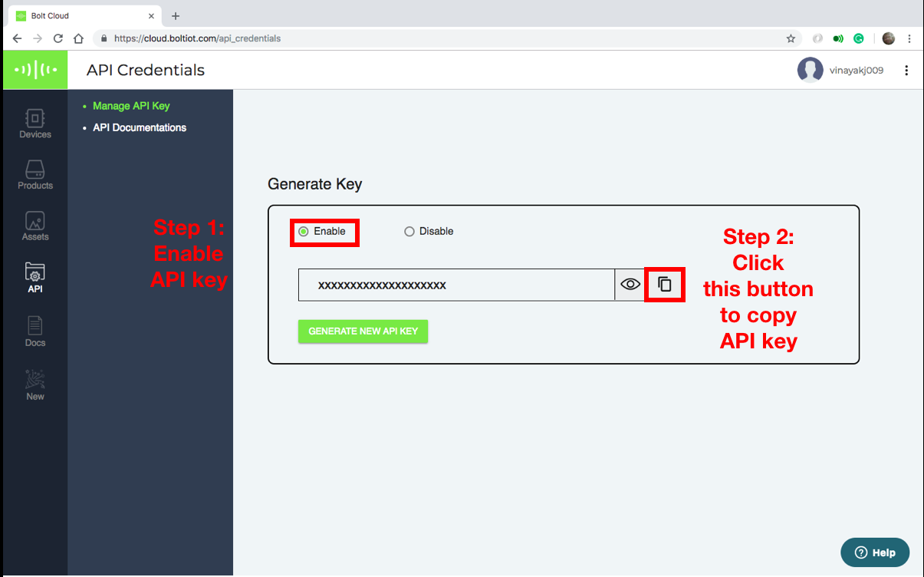Bookmark page with the star icon
Viewport: 924px width, 577px height.
[791, 38]
